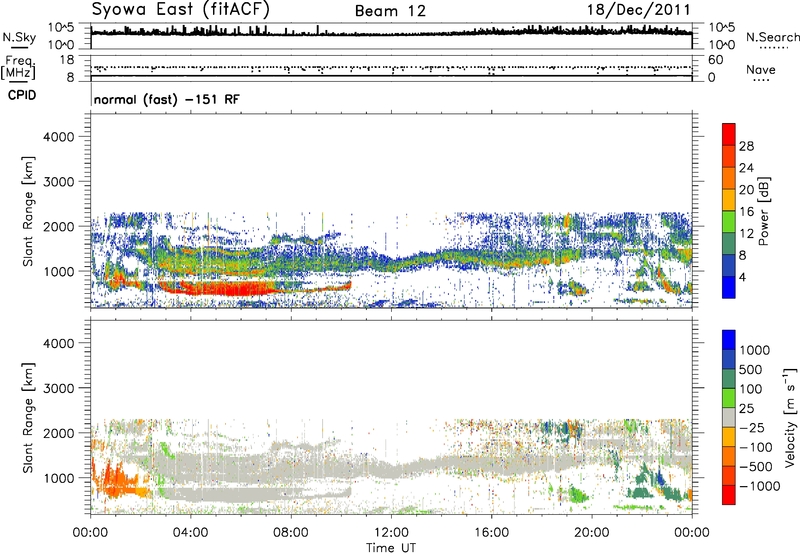Click the '04:00' time axis tick label

pos(190,533)
